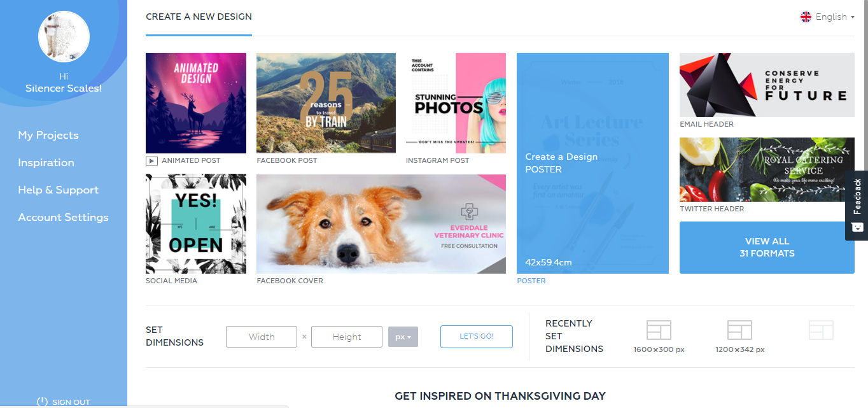Image resolution: width=868 pixels, height=408 pixels.
Task: Click the Width input field
Action: coord(262,337)
